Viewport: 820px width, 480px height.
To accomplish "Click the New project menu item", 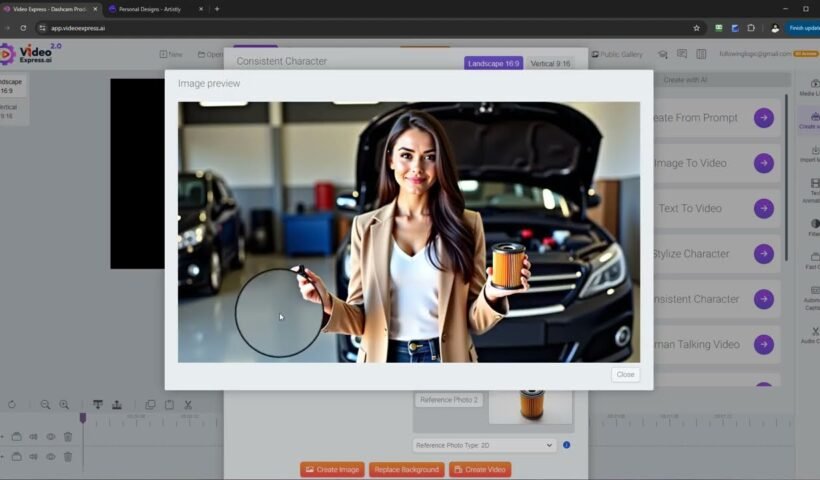I will [x=171, y=54].
